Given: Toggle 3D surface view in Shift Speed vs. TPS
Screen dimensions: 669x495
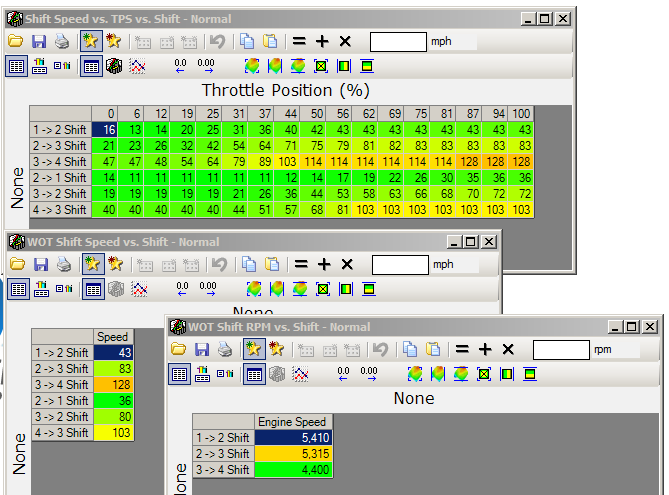Looking at the screenshot, I should 114,66.
